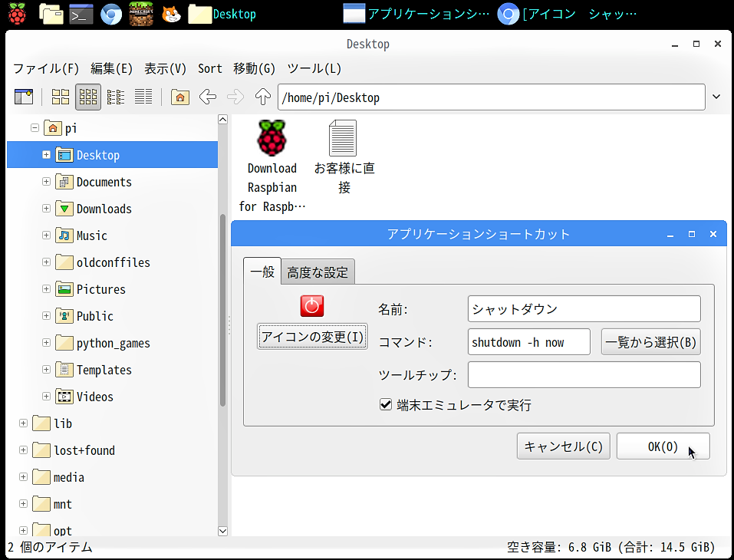Click the 名前 field containing シャットダウン
This screenshot has width=734, height=560.
tap(584, 308)
